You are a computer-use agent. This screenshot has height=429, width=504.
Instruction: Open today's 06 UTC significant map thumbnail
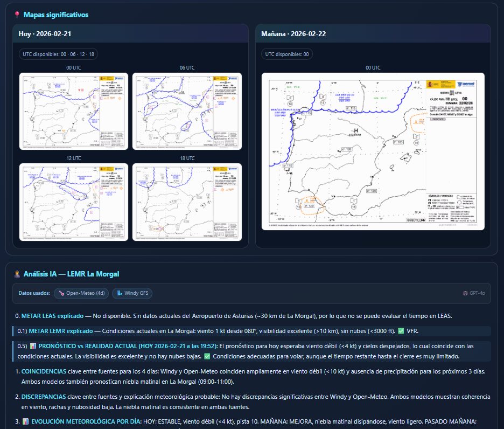tap(187, 111)
